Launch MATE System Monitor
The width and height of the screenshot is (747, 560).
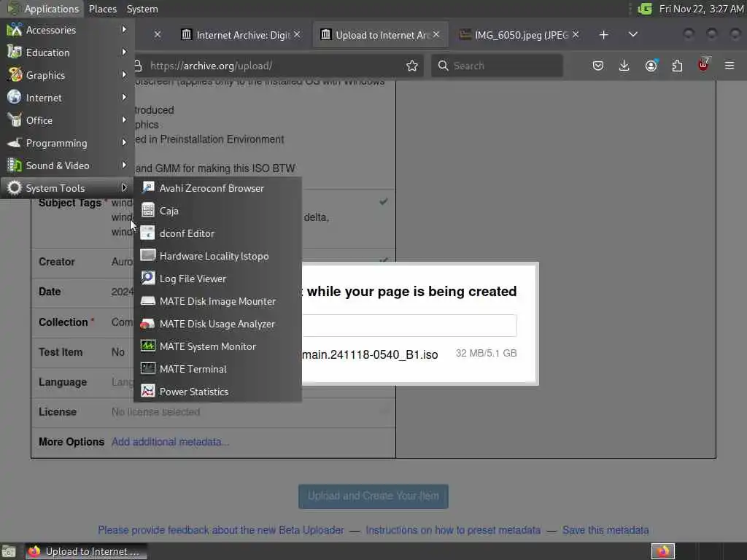pos(217,346)
